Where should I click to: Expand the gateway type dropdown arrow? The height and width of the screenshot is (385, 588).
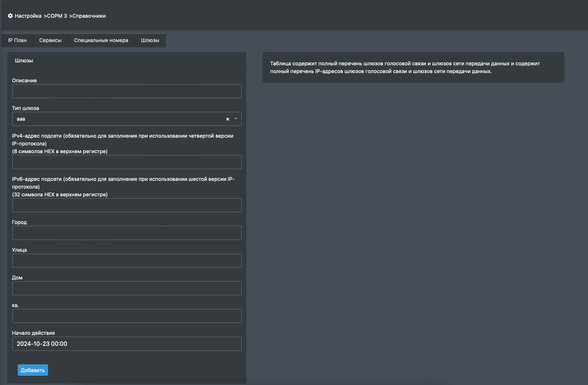tap(236, 119)
